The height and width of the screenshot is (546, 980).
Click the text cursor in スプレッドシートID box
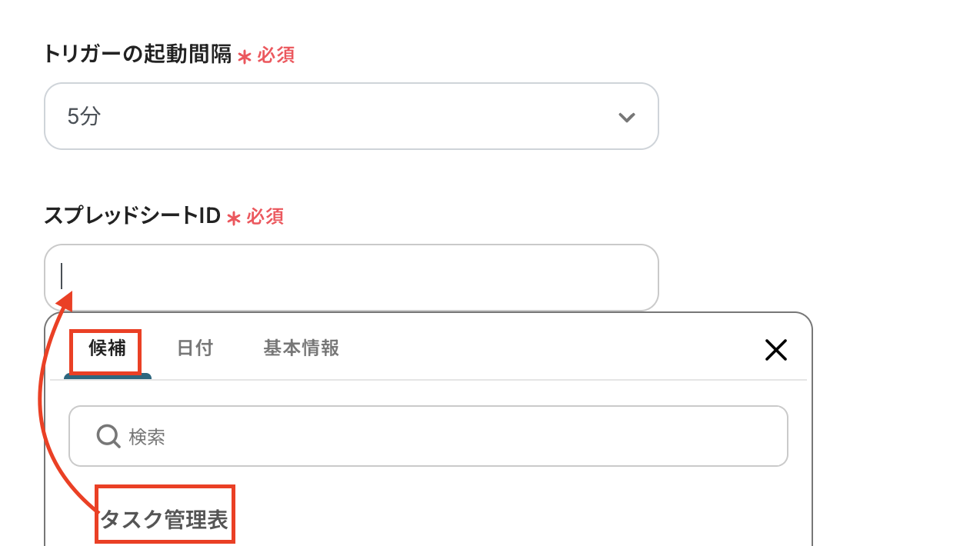62,275
